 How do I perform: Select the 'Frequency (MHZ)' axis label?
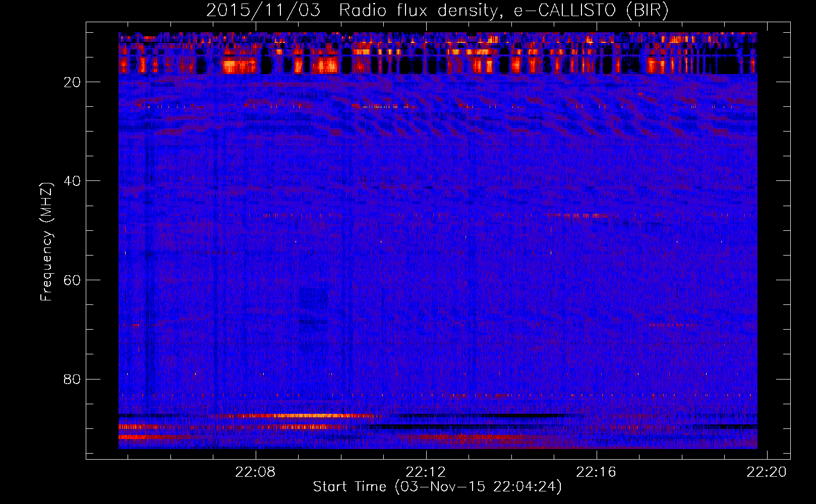[x=46, y=241]
